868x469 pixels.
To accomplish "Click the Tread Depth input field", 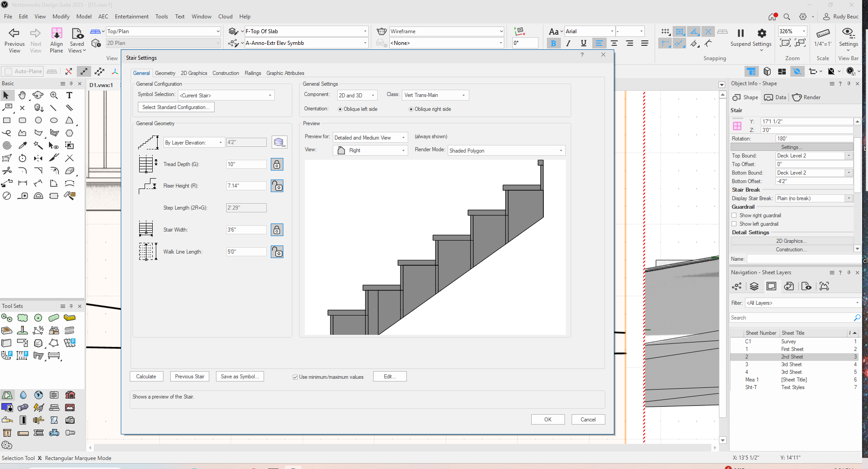I will click(x=246, y=164).
